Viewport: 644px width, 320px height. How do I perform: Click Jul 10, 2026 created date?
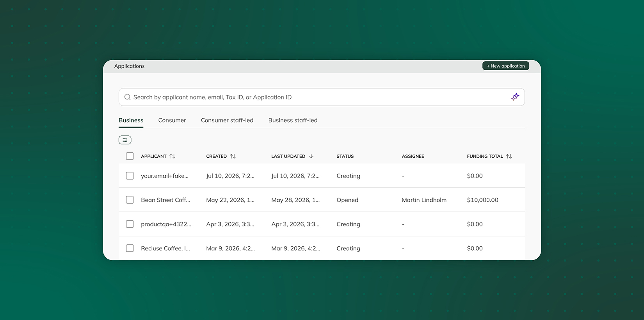click(x=230, y=176)
